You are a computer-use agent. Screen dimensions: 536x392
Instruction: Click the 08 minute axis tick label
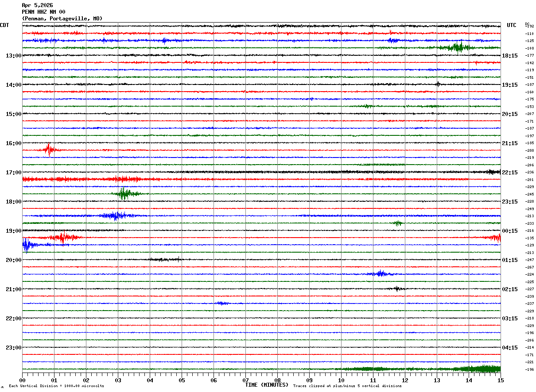[x=278, y=380]
